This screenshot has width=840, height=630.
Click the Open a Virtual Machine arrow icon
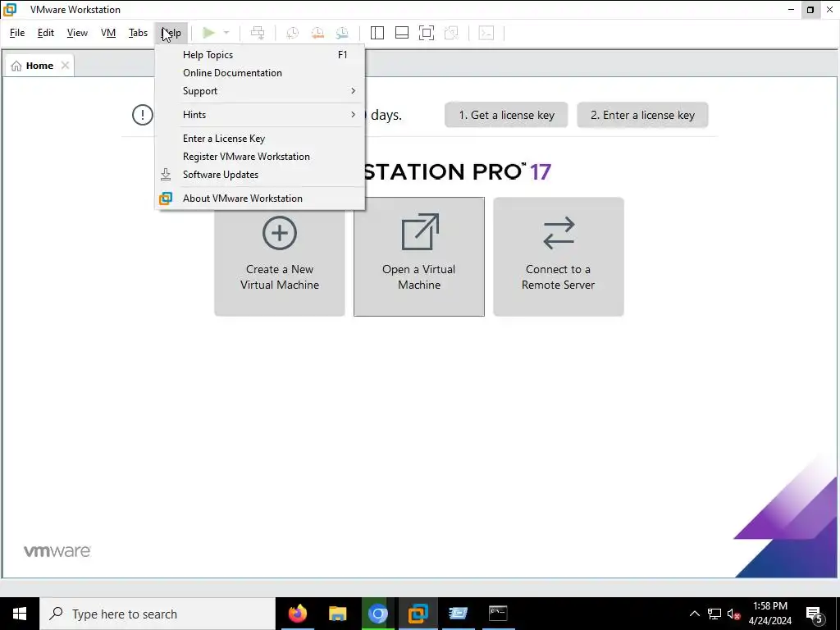[420, 232]
